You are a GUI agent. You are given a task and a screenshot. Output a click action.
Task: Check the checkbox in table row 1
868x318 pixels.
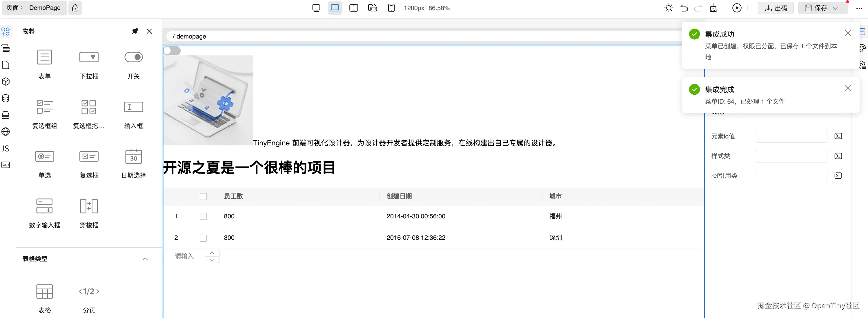(203, 216)
